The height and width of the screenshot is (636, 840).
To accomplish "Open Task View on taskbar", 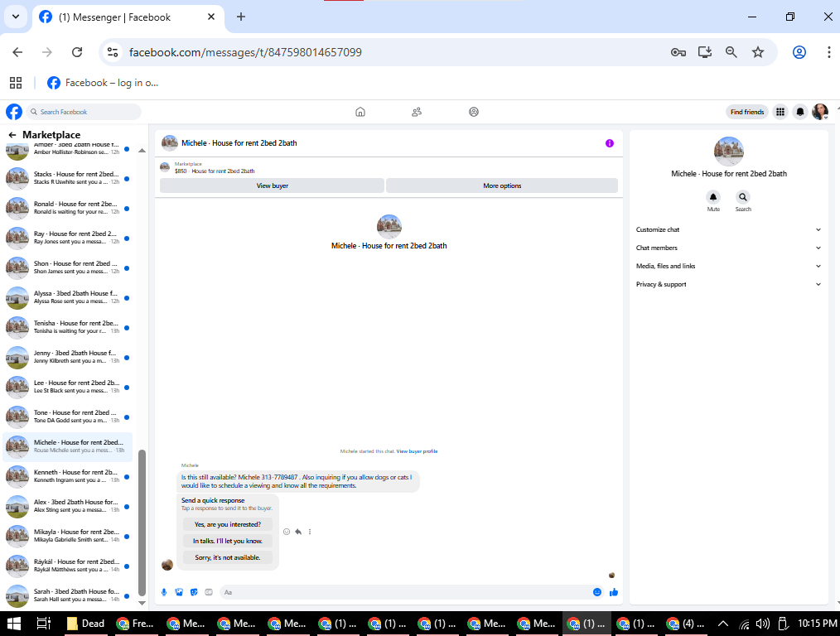I will click(43, 624).
